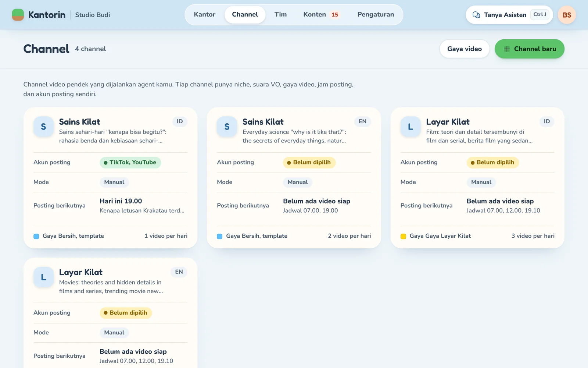
Task: Click "2 video per hari" text
Action: tap(349, 236)
